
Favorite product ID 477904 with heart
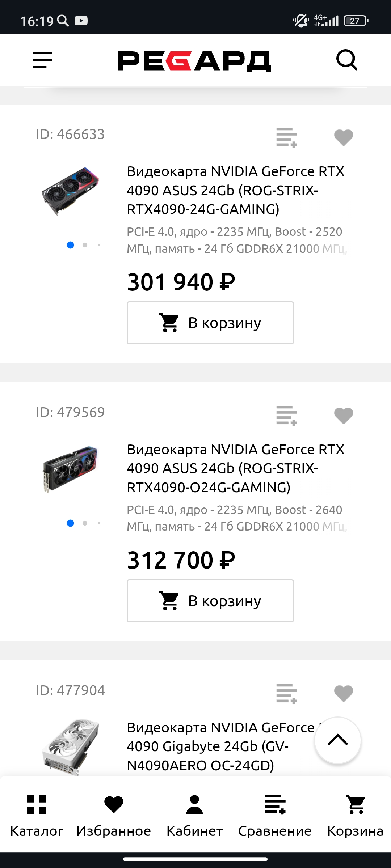(343, 693)
